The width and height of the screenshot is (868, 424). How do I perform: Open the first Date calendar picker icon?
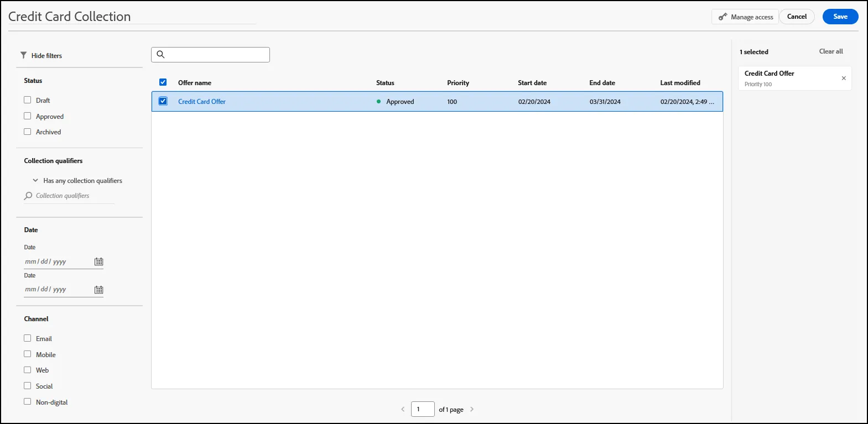pyautogui.click(x=98, y=261)
